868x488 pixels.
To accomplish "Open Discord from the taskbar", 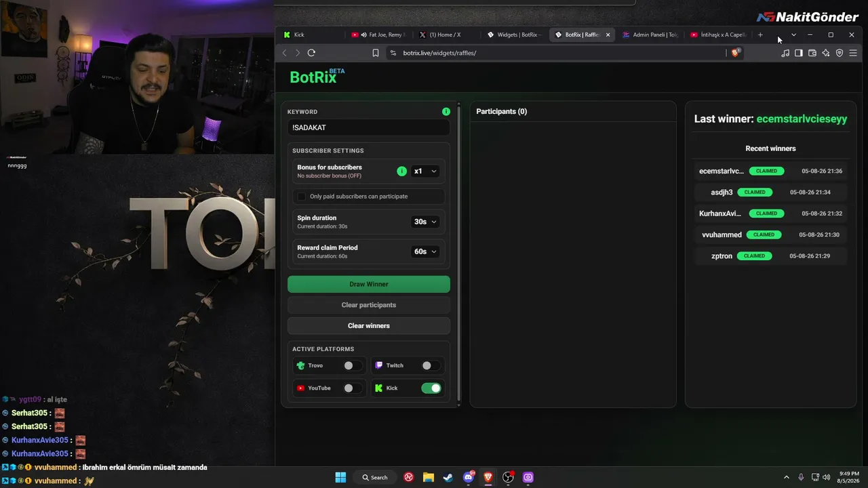I will tap(469, 477).
